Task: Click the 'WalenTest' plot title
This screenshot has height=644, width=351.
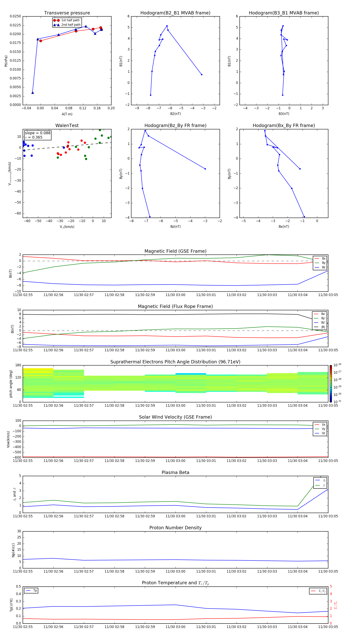Action: click(x=67, y=125)
